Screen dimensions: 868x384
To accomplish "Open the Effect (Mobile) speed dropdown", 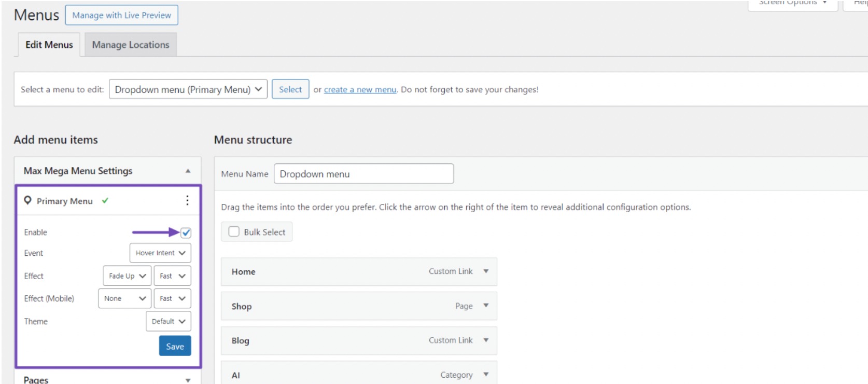I will [x=173, y=298].
